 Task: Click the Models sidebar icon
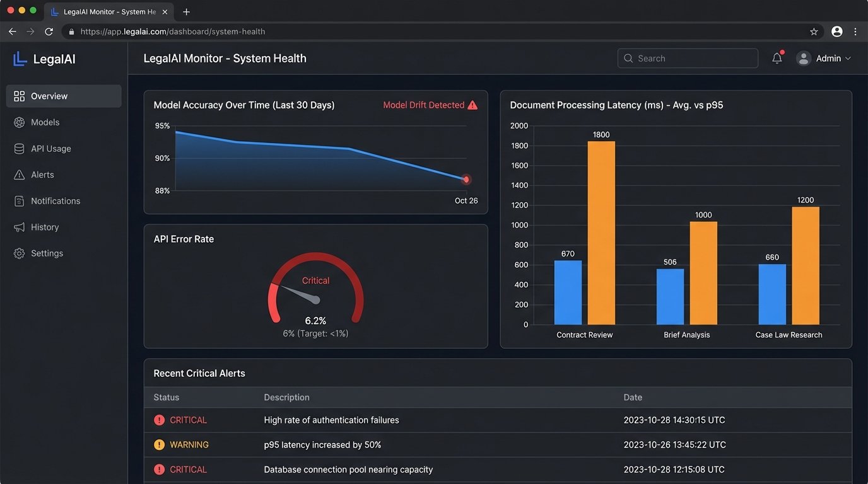(20, 122)
